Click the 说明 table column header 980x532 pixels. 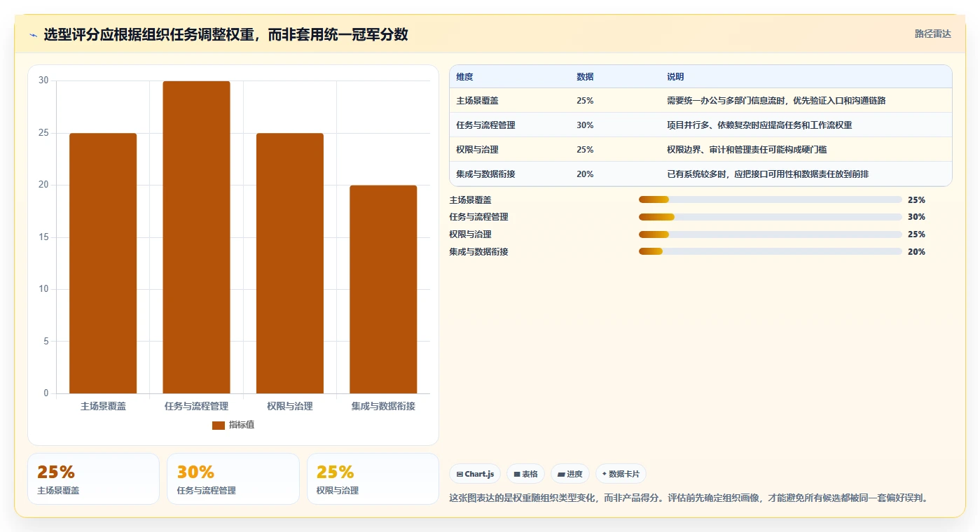[675, 77]
